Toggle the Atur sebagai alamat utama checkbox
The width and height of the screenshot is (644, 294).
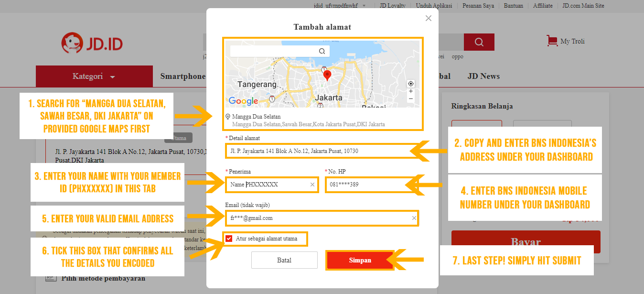coord(229,239)
